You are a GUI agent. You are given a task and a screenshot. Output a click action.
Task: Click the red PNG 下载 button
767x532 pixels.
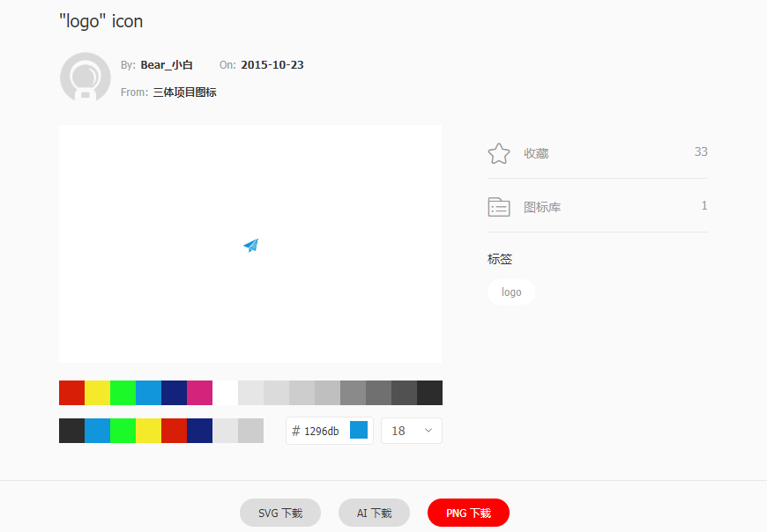point(469,513)
